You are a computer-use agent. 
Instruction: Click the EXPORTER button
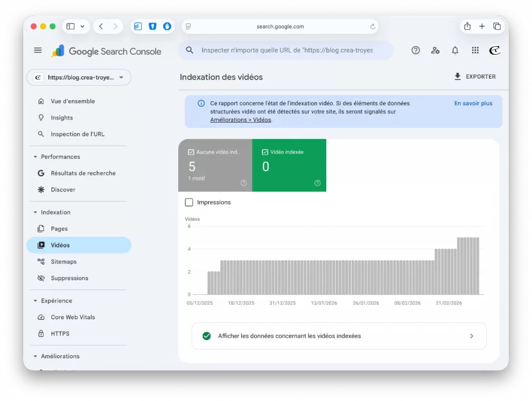coord(474,76)
